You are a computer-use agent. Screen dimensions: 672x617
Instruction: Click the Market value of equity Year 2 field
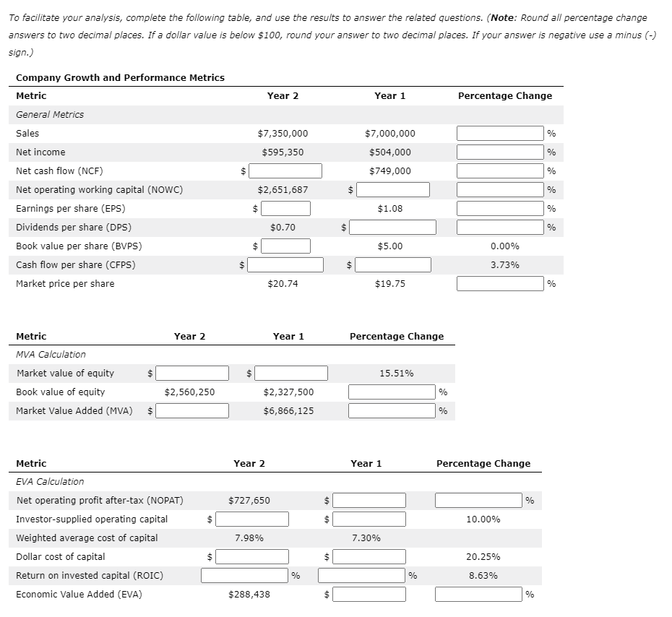click(192, 373)
